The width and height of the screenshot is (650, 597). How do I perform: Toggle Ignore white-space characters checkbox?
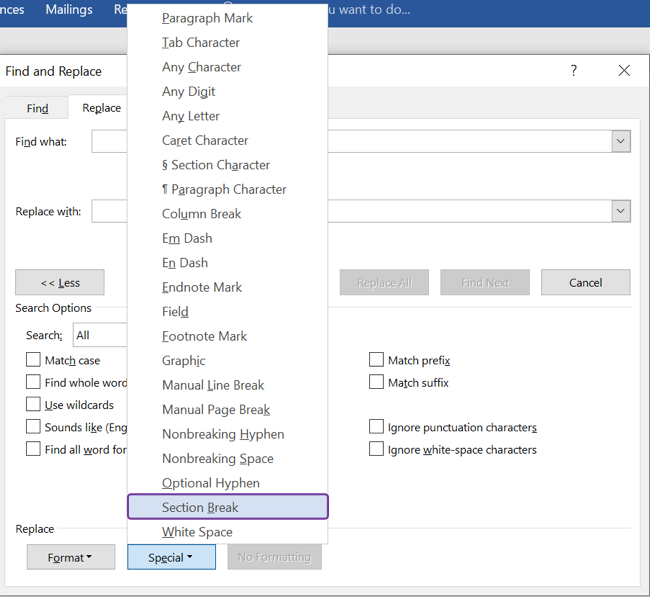(x=376, y=449)
